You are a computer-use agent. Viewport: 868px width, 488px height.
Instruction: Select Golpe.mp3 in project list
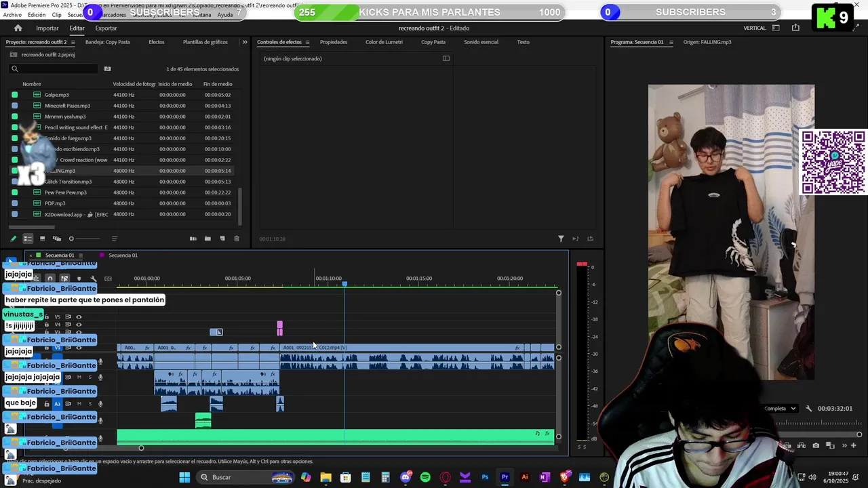tap(56, 95)
